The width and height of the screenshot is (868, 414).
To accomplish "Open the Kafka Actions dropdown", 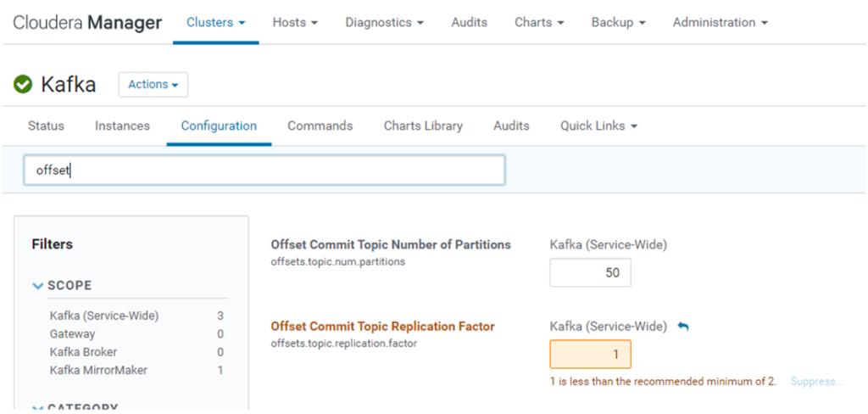I will (153, 84).
